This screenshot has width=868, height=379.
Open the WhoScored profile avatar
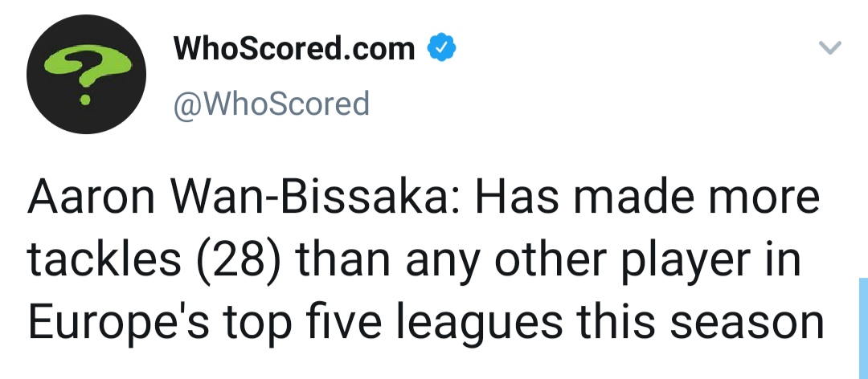click(x=86, y=74)
